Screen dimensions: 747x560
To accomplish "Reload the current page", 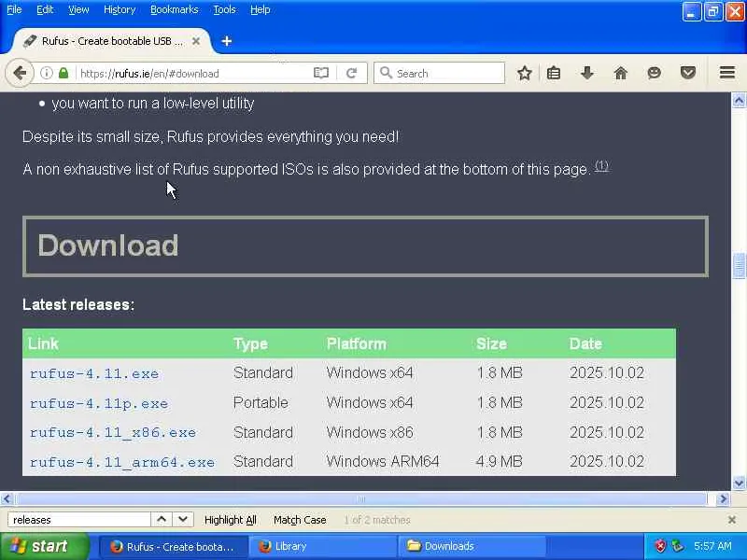I will [x=352, y=74].
